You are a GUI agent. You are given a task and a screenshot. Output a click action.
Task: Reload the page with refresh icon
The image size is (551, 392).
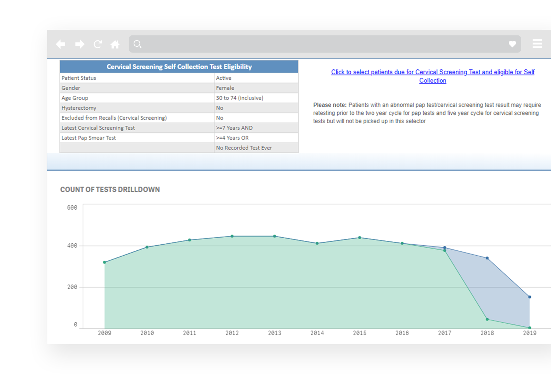pos(97,44)
